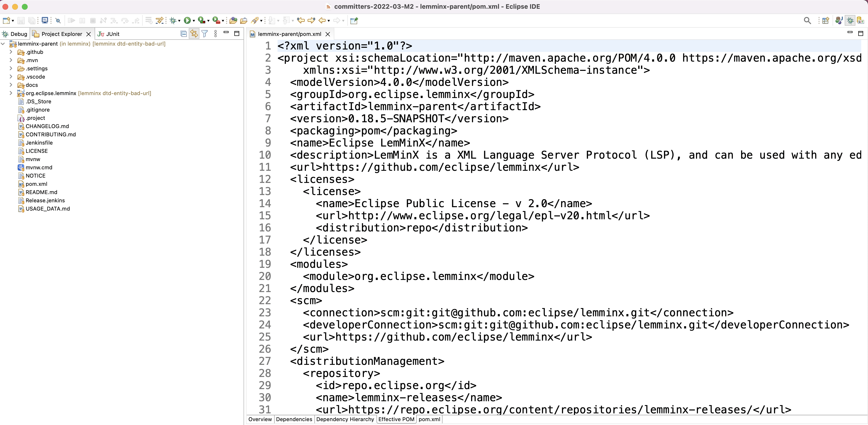Open the Overview editor tab
Image resolution: width=868 pixels, height=425 pixels.
coord(260,419)
